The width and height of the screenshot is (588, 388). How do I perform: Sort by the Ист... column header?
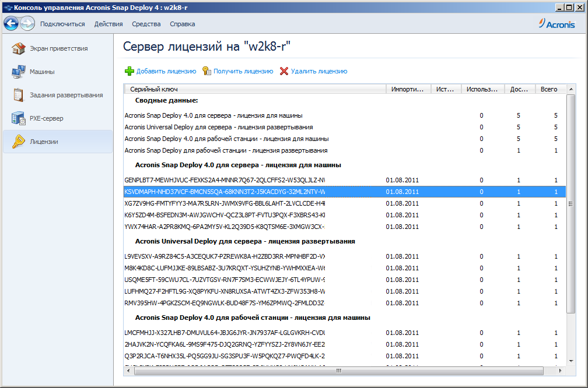(x=446, y=89)
